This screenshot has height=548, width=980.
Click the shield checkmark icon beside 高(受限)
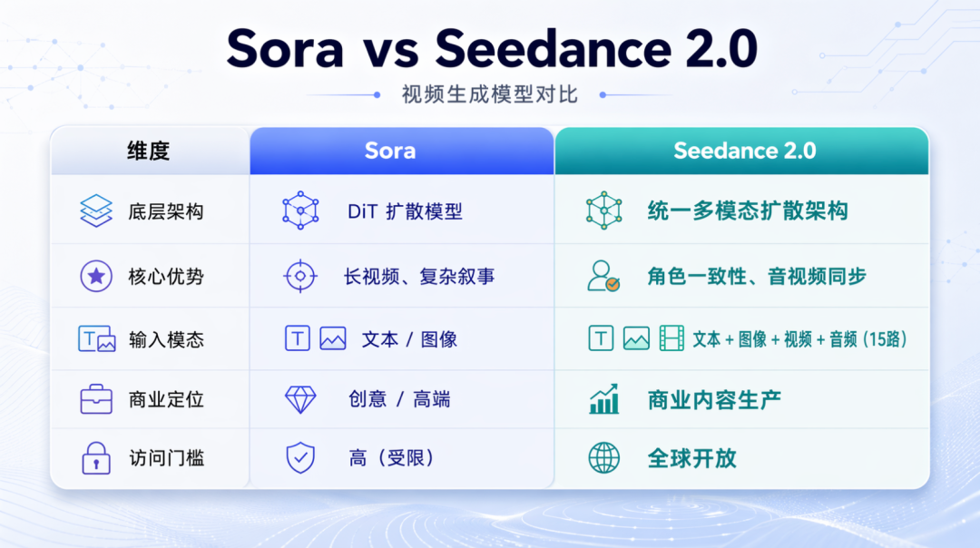click(x=300, y=458)
